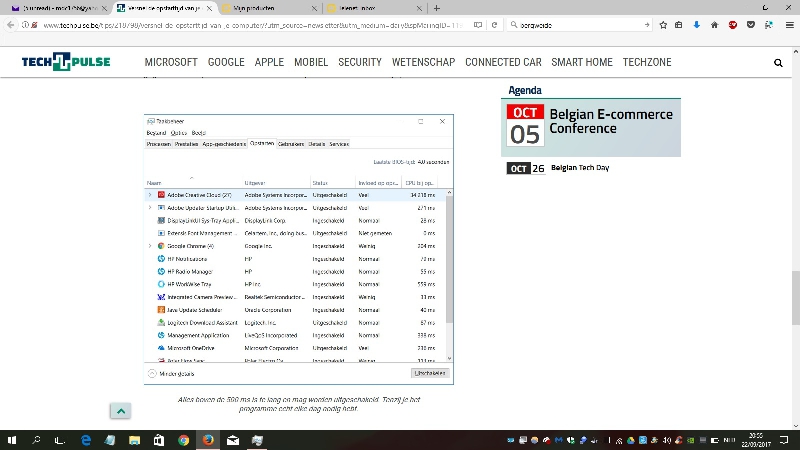Image resolution: width=800 pixels, height=450 pixels.
Task: Open the SECURITY navigation menu item
Action: coord(360,62)
